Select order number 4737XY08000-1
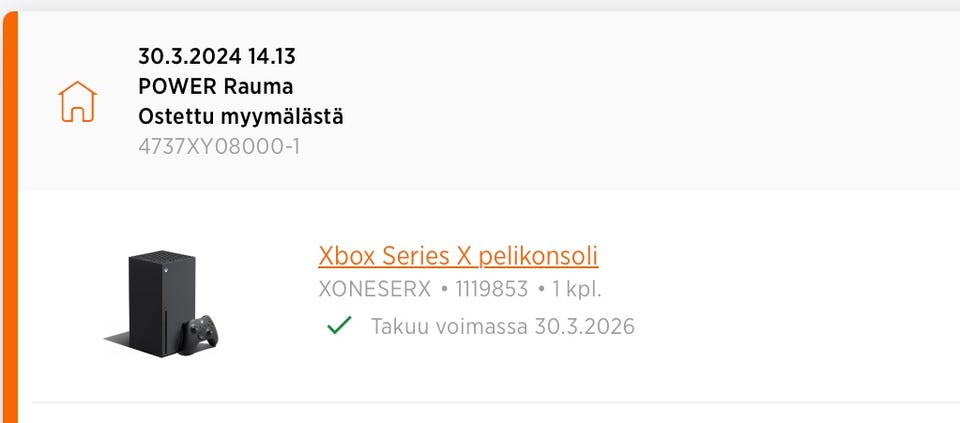The width and height of the screenshot is (960, 423). coord(219,146)
